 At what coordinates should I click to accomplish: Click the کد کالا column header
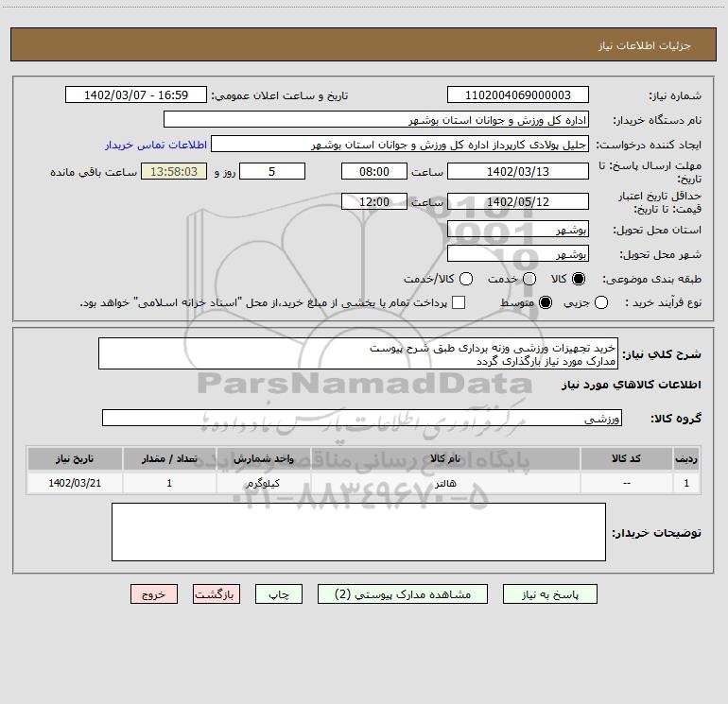(x=626, y=459)
